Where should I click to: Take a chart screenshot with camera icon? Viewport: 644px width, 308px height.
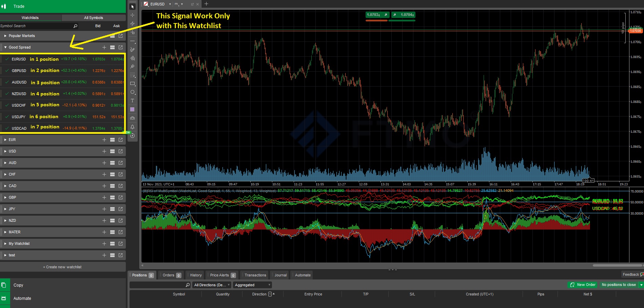coord(132,118)
